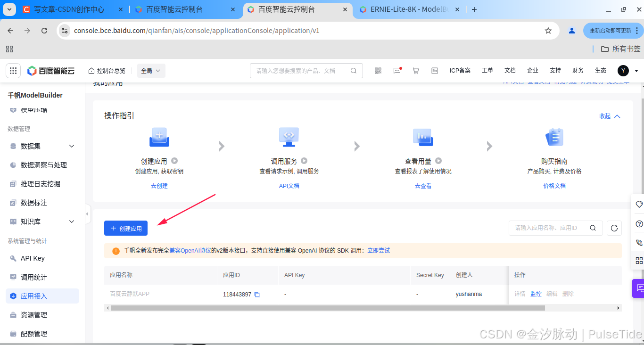
Task: Open the product grid menu icon
Action: [13, 71]
